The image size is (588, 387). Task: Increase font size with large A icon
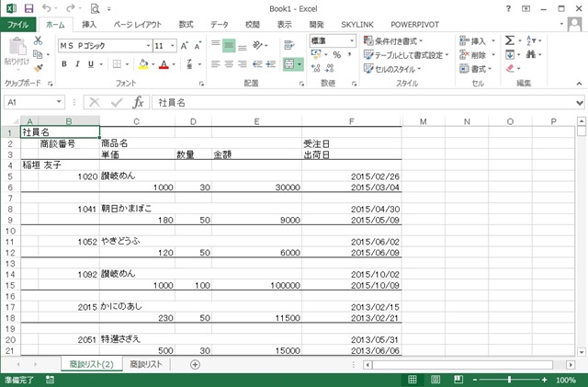point(184,46)
